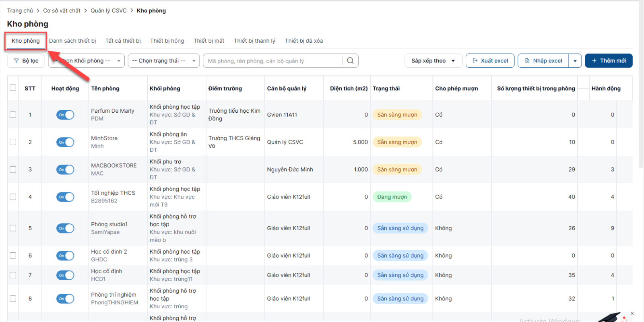644x322 pixels.
Task: Disable the MACBOOKSTORE room activity switch
Action: (x=65, y=169)
